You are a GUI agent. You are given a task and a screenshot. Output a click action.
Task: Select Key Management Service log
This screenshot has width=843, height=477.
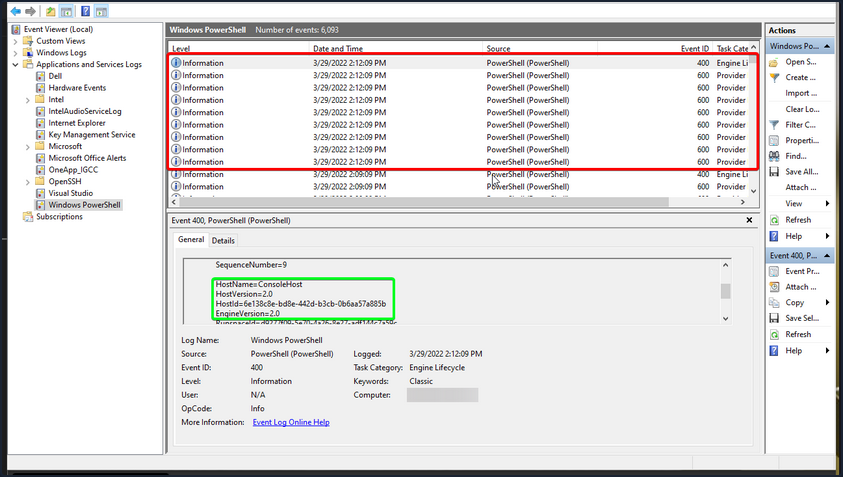click(91, 134)
